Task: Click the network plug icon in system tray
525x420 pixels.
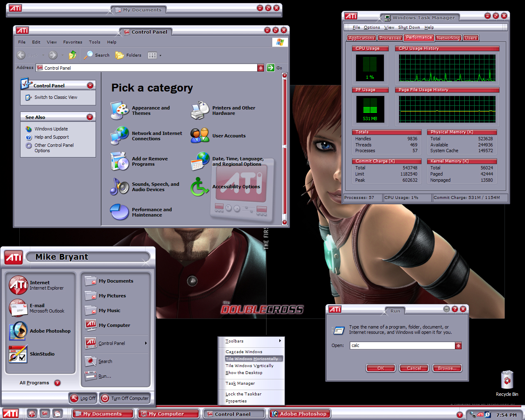Action: click(473, 415)
